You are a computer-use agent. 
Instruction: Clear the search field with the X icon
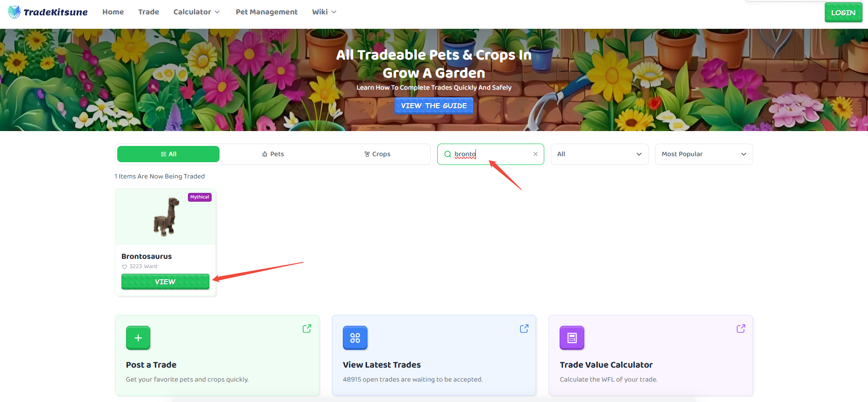[535, 154]
